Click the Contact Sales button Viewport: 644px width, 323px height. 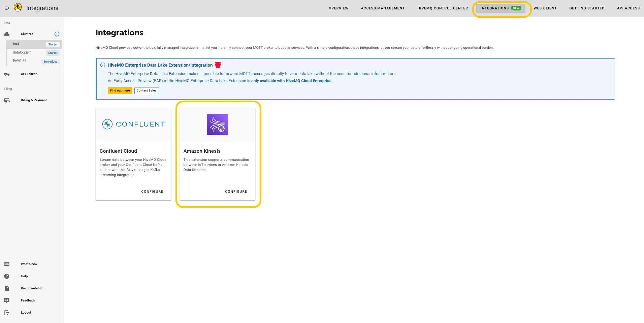tap(147, 91)
